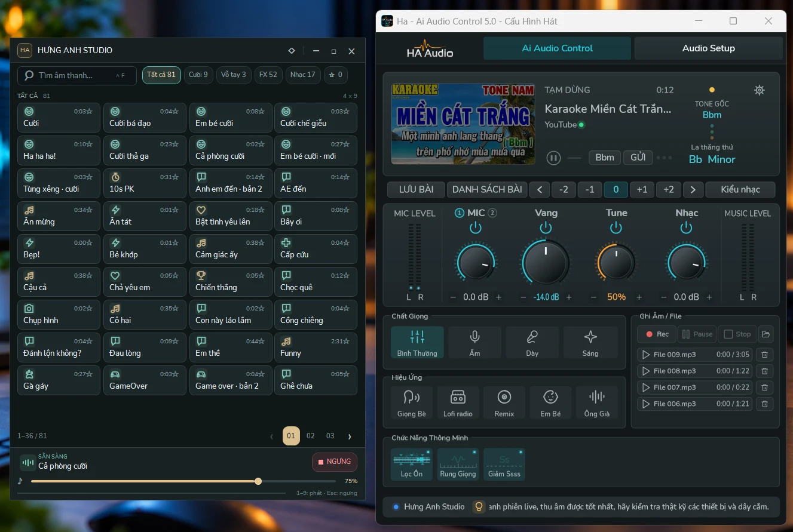The width and height of the screenshot is (793, 532).
Task: Open the recordings folder icon
Action: [x=766, y=334]
